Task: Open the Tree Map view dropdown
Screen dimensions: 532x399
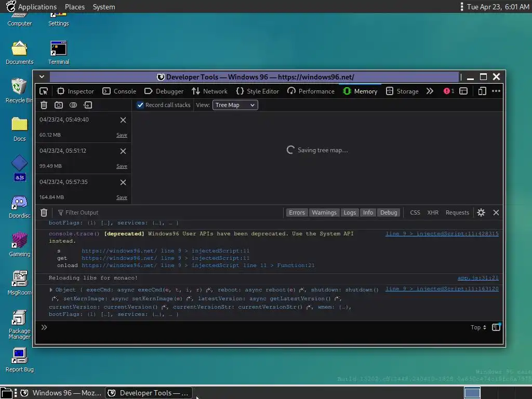Action: coord(235,105)
